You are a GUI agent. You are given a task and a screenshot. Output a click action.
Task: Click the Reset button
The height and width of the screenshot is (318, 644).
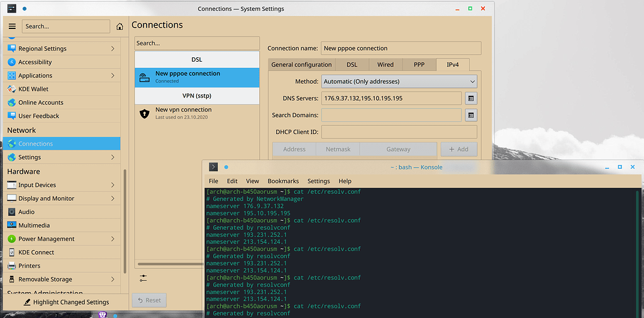pyautogui.click(x=149, y=300)
